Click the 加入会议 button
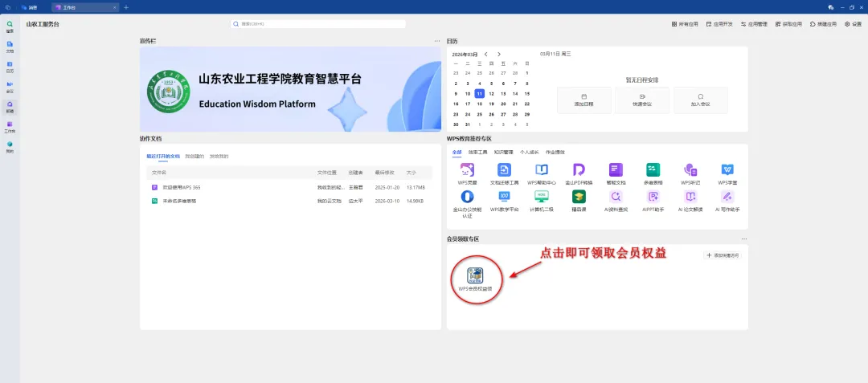The width and height of the screenshot is (868, 383). pos(700,100)
